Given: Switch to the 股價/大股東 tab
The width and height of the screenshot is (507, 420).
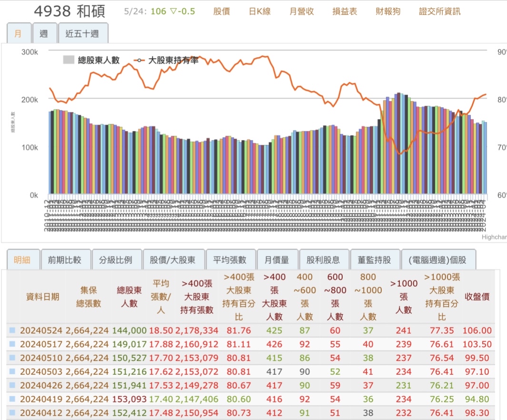Looking at the screenshot, I should point(174,260).
